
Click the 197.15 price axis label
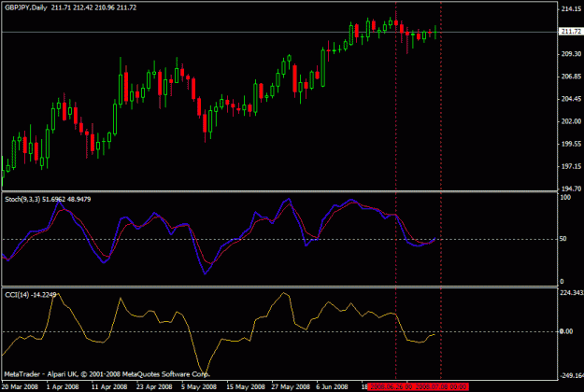(x=571, y=166)
